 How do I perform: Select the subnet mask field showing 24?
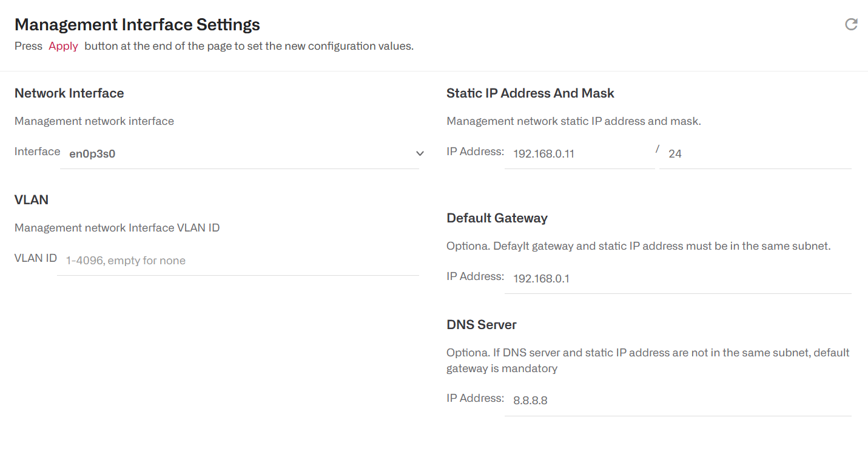[755, 154]
